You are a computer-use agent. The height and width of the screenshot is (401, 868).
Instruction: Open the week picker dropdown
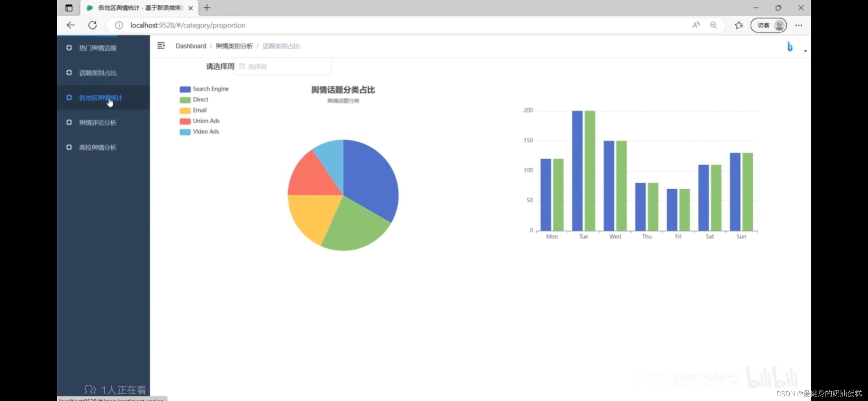[x=283, y=66]
